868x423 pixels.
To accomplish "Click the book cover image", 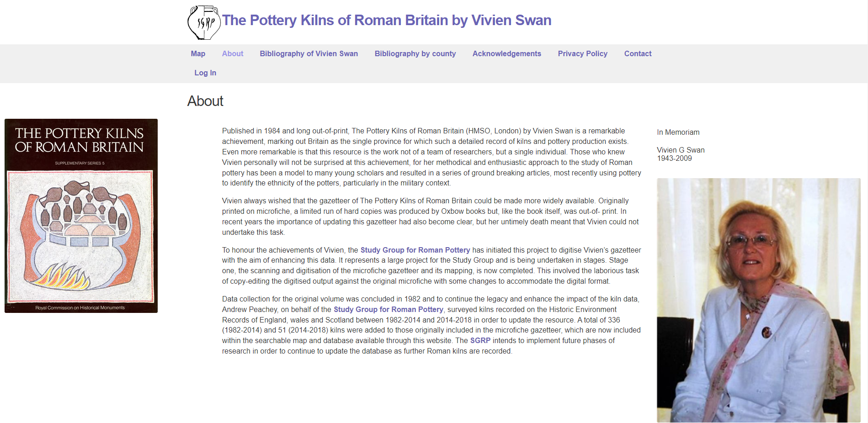I will coord(81,216).
